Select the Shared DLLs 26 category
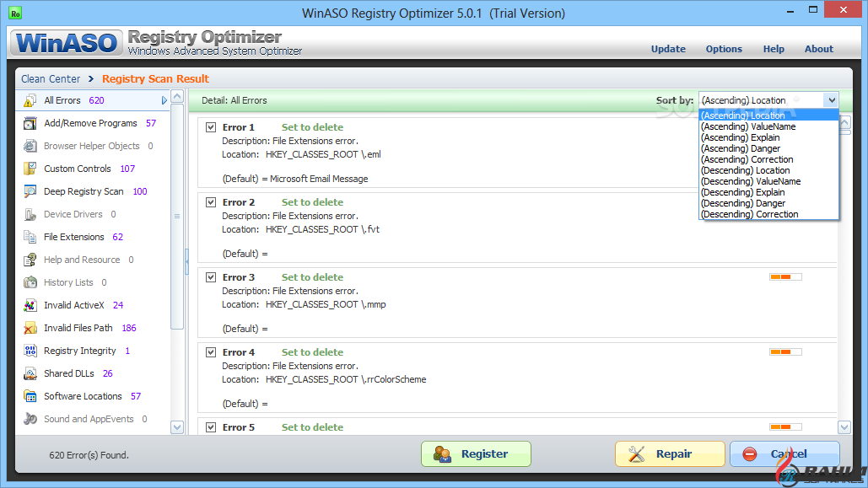 (x=93, y=373)
